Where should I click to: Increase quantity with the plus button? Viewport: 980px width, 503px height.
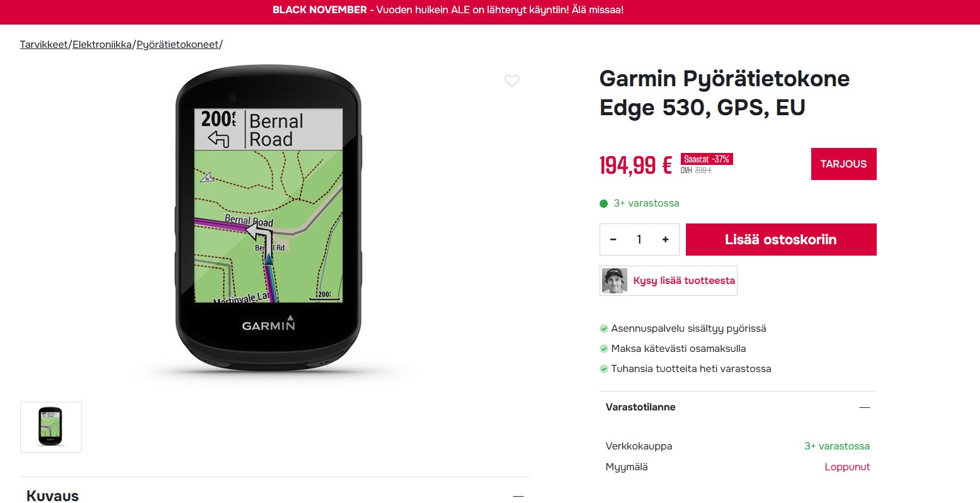coord(665,239)
